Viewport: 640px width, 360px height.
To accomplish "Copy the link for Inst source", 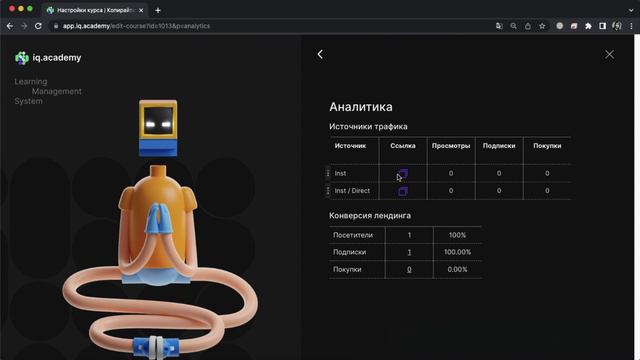I will [403, 174].
